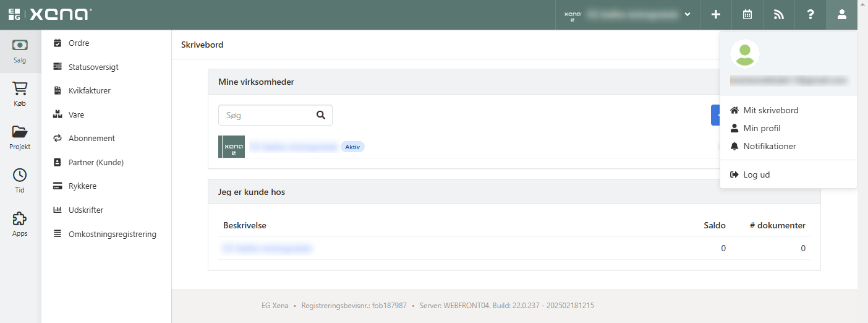Viewport: 868px width, 323px height.
Task: Click the plus icon in top bar
Action: (x=716, y=15)
